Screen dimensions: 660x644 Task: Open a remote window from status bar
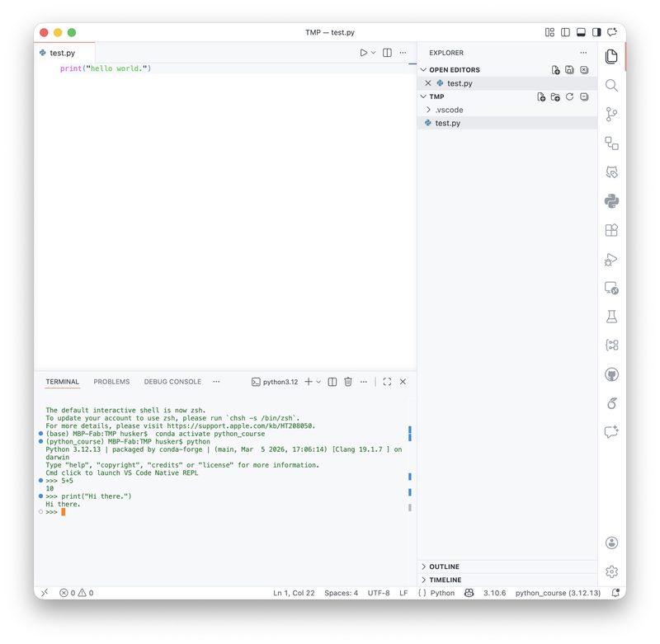(x=45, y=593)
